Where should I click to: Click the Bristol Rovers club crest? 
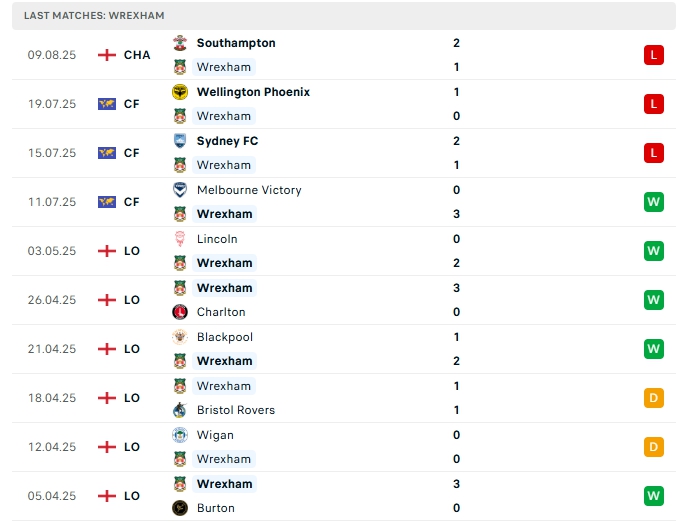pyautogui.click(x=180, y=410)
